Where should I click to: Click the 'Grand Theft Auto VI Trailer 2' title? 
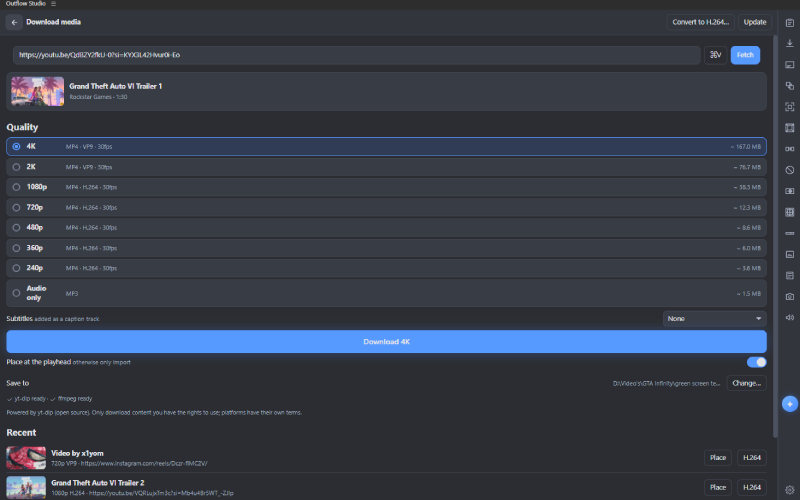click(x=97, y=483)
